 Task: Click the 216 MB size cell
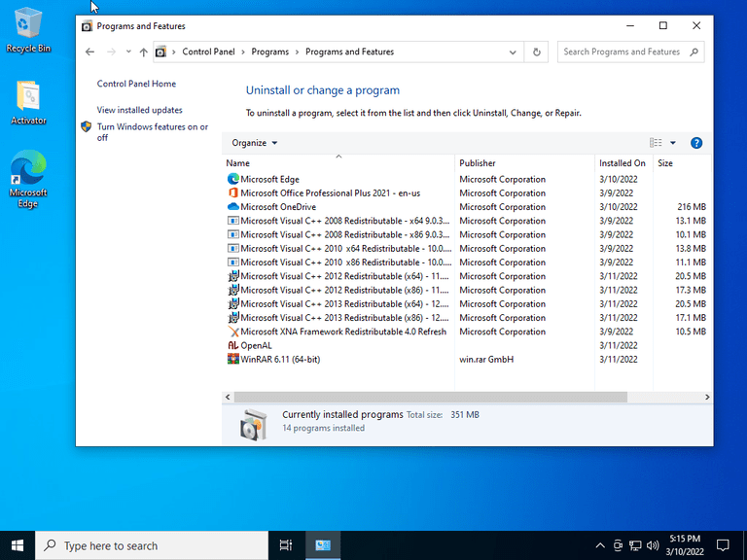pyautogui.click(x=692, y=207)
